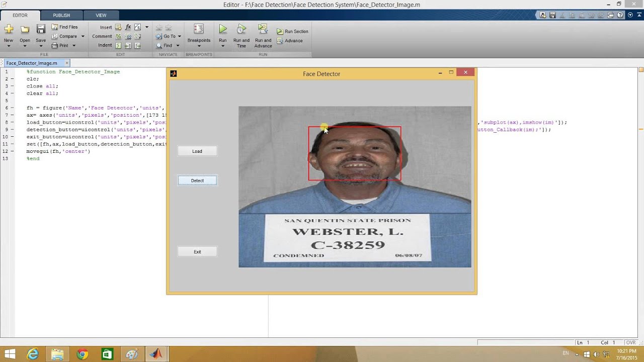
Task: Click the 'clc;' code line
Action: pyautogui.click(x=33, y=79)
